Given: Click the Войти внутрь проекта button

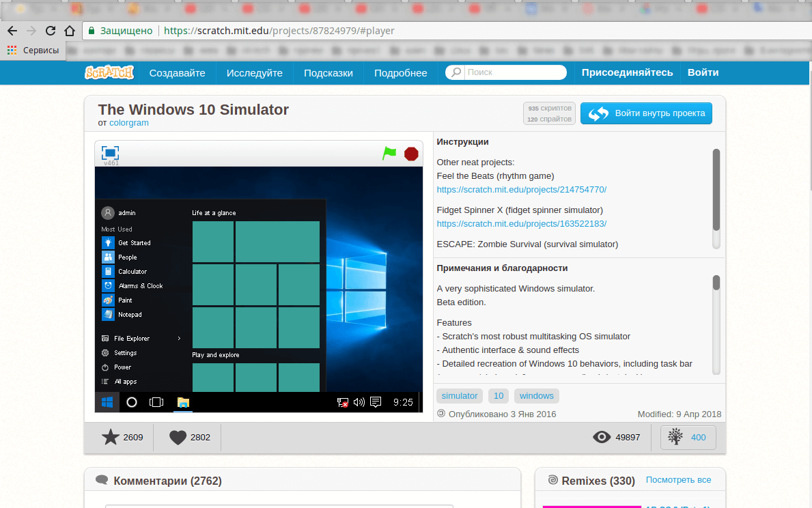Looking at the screenshot, I should pos(646,113).
